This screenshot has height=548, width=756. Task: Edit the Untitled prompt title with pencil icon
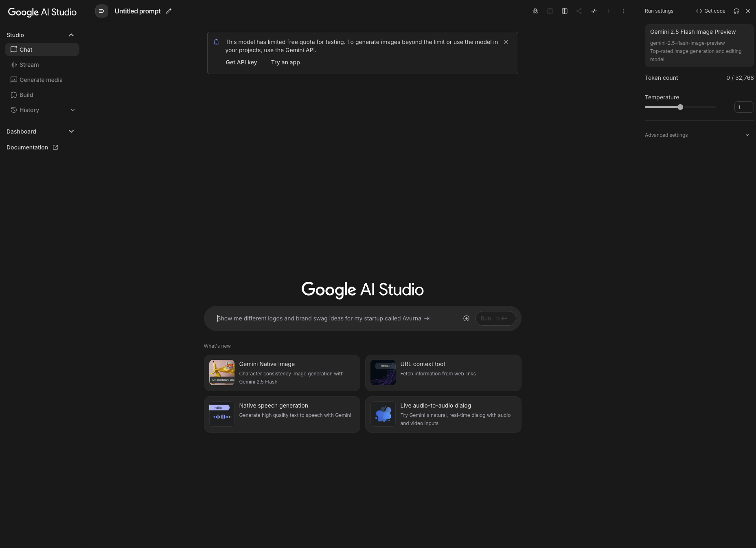tap(169, 11)
